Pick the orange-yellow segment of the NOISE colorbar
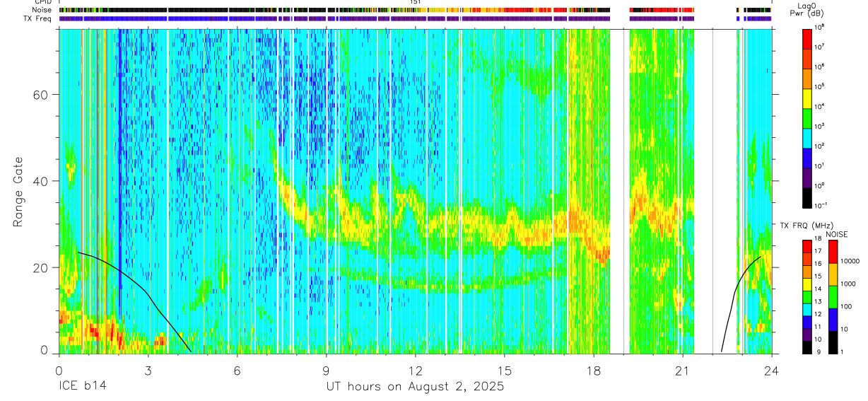Image resolution: width=868 pixels, height=401 pixels. (x=833, y=274)
